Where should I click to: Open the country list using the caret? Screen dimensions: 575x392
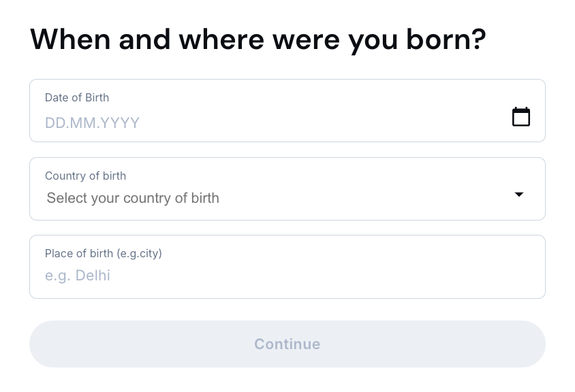519,195
